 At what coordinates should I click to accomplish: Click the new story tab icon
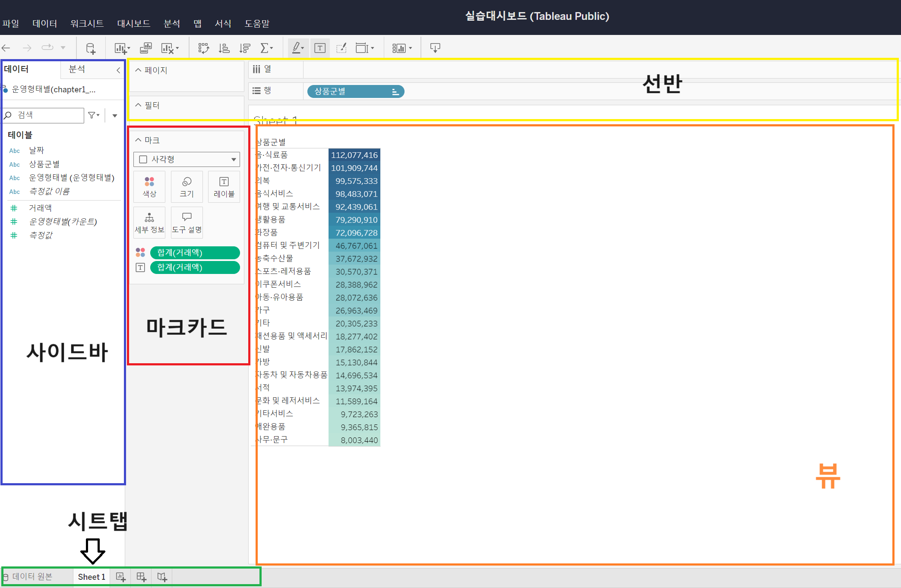(162, 577)
